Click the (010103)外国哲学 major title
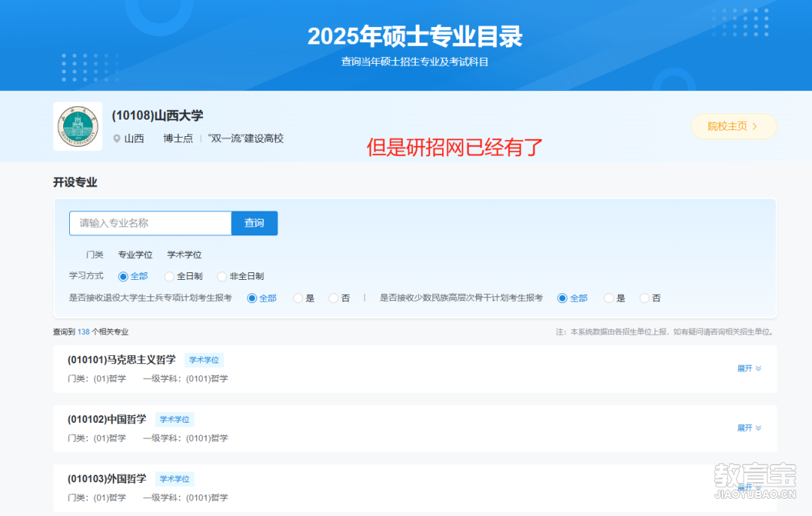812x516 pixels. click(107, 478)
